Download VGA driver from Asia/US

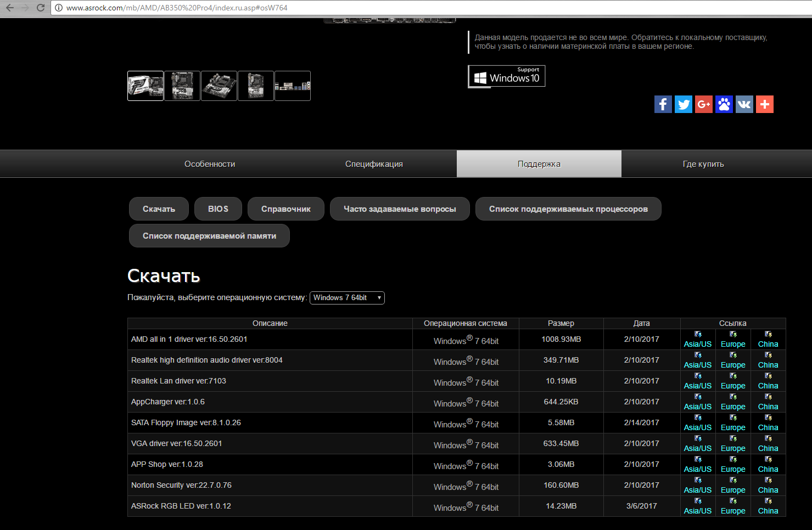(x=698, y=443)
